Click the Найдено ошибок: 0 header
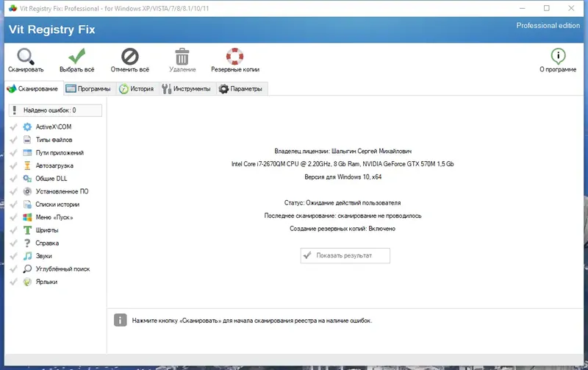The width and height of the screenshot is (588, 370). [x=55, y=110]
